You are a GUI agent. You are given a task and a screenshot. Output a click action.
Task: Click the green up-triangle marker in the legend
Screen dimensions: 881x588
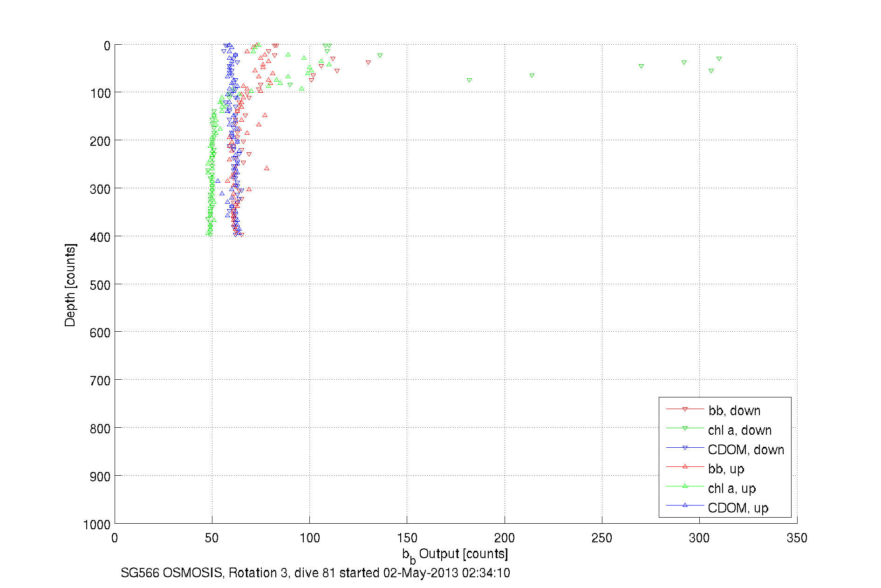pos(685,486)
